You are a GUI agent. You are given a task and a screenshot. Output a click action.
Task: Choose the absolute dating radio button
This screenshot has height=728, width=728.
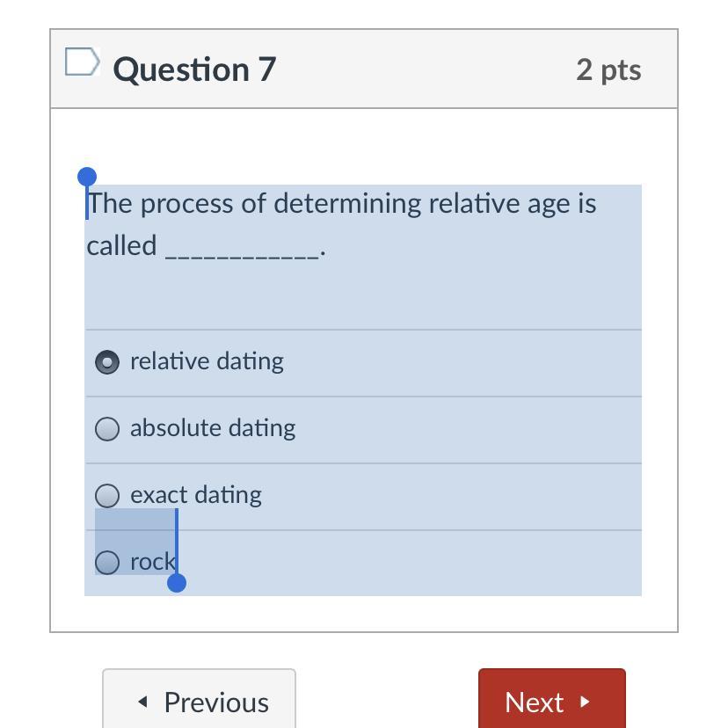(107, 428)
